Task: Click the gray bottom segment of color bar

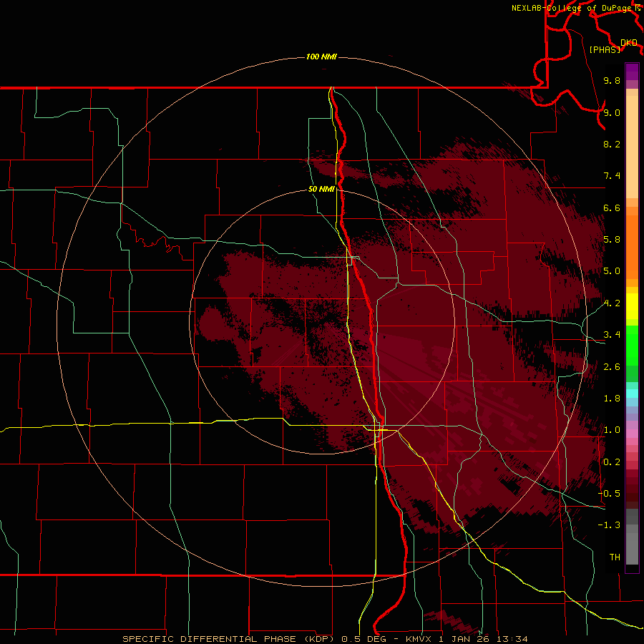Action: click(x=632, y=545)
